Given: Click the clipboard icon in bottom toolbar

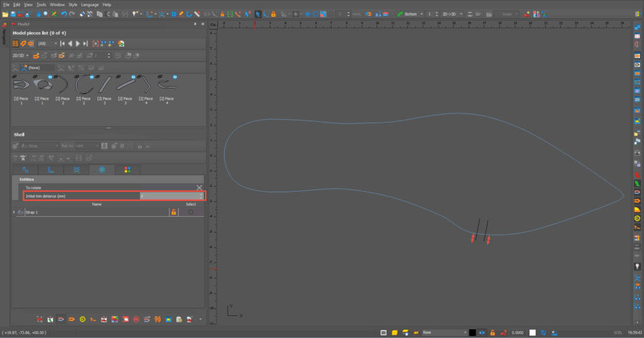Looking at the screenshot, I should [179, 319].
